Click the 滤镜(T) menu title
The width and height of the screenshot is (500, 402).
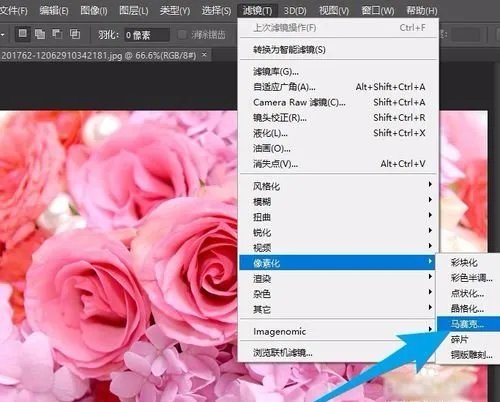pos(257,11)
